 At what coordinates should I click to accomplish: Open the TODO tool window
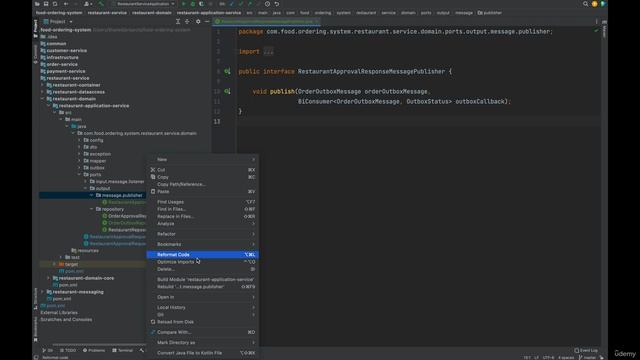(68, 350)
